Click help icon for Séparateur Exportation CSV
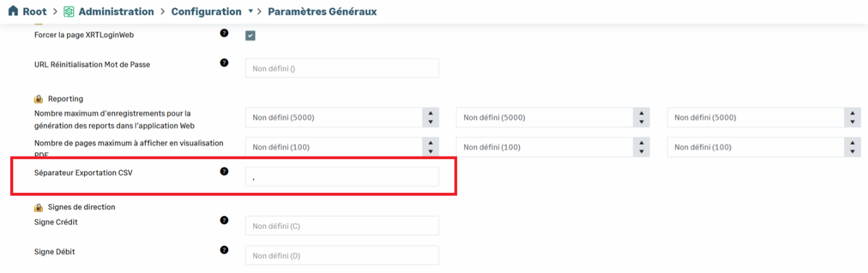 (224, 171)
